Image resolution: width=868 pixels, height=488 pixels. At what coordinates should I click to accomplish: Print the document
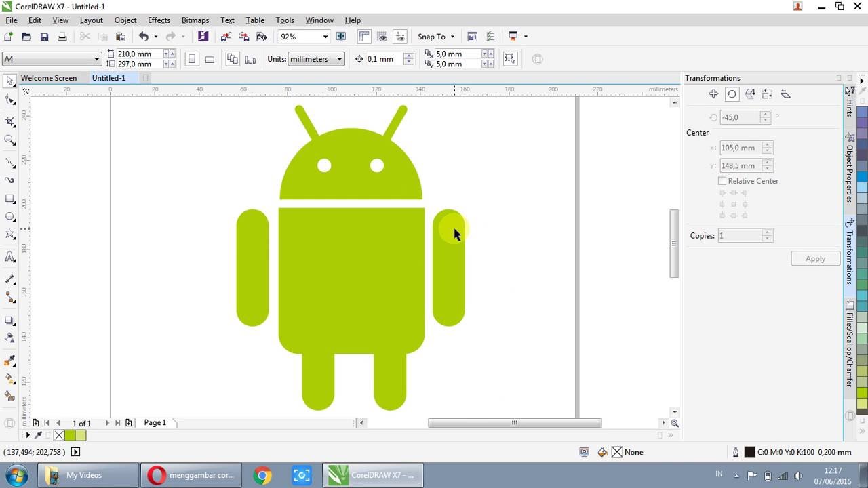(62, 37)
